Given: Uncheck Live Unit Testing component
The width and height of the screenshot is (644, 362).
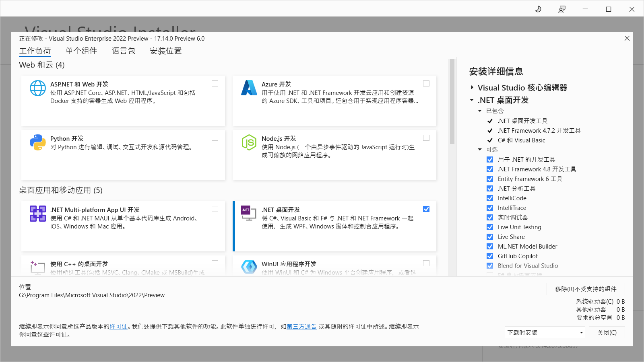Looking at the screenshot, I should 490,227.
